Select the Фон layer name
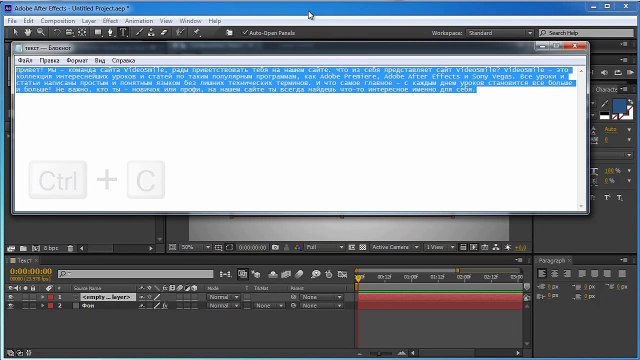The image size is (640, 360). pos(88,306)
